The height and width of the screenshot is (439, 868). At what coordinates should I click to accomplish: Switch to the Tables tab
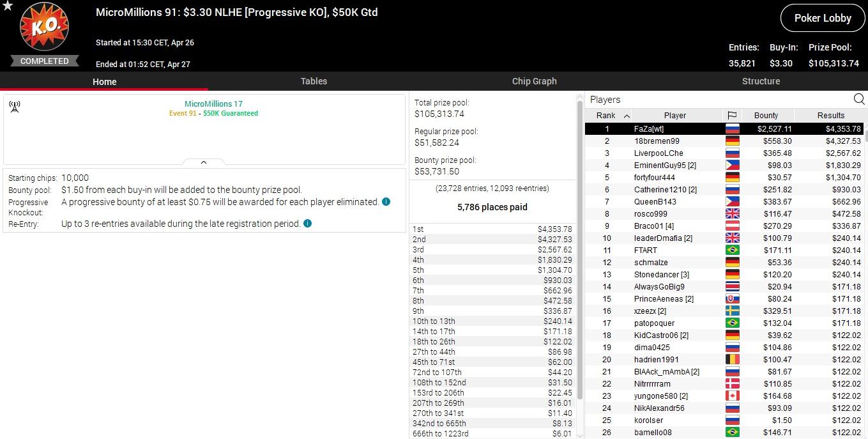click(314, 81)
